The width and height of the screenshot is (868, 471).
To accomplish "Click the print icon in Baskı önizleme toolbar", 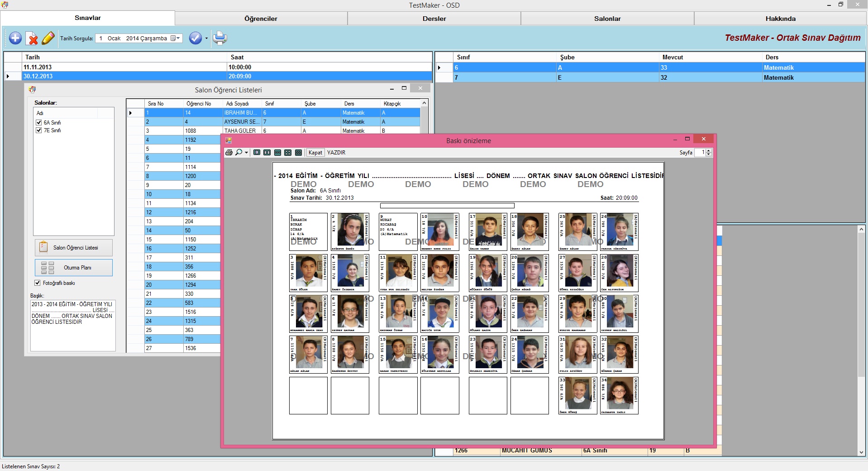I will click(x=229, y=153).
